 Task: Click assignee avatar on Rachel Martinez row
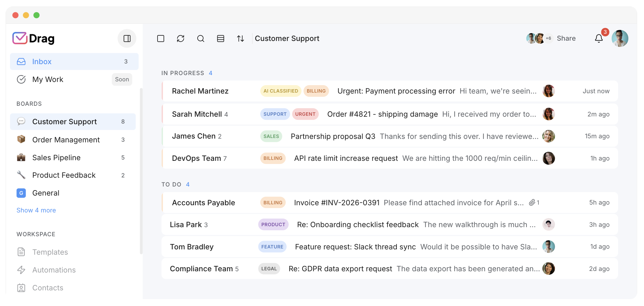(549, 91)
